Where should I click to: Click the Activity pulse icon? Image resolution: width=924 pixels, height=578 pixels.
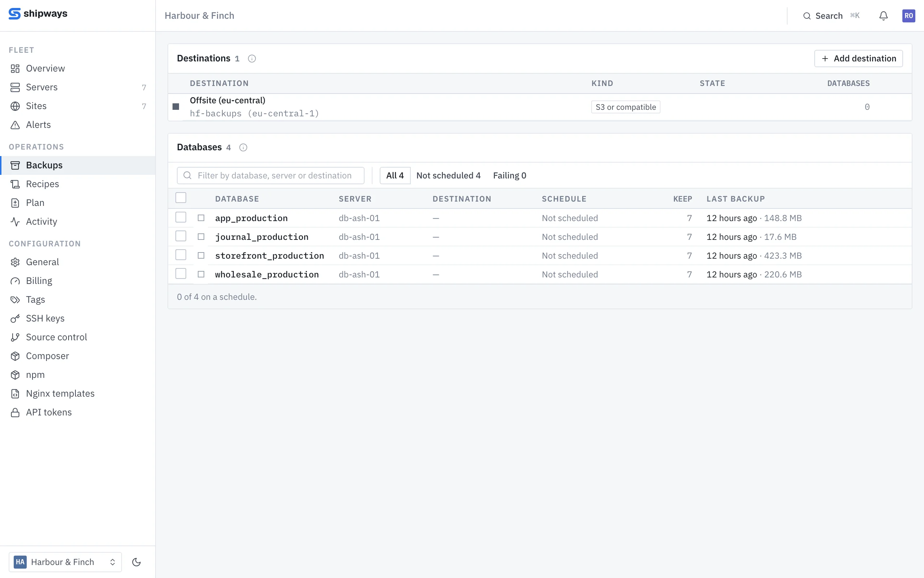15,221
